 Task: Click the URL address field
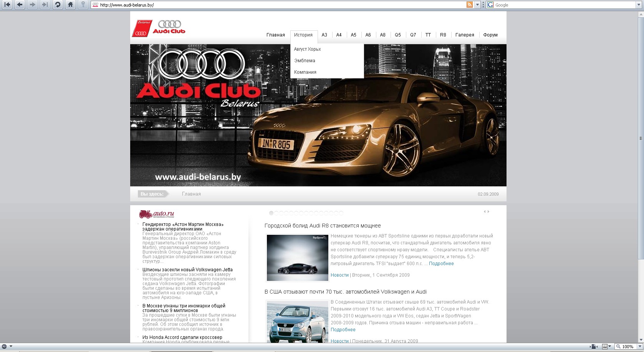282,5
